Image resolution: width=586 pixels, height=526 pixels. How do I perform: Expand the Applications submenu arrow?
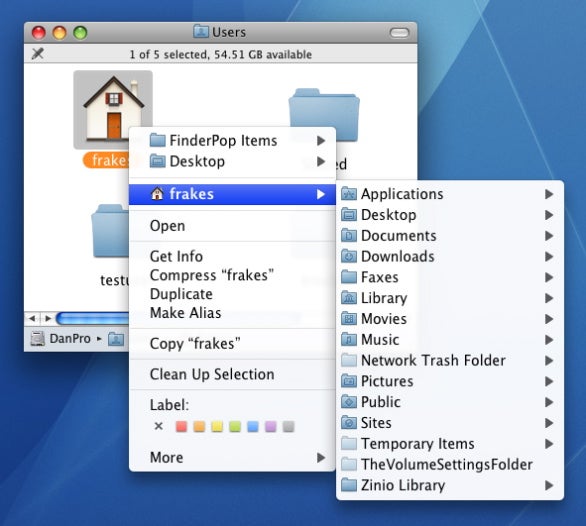549,194
